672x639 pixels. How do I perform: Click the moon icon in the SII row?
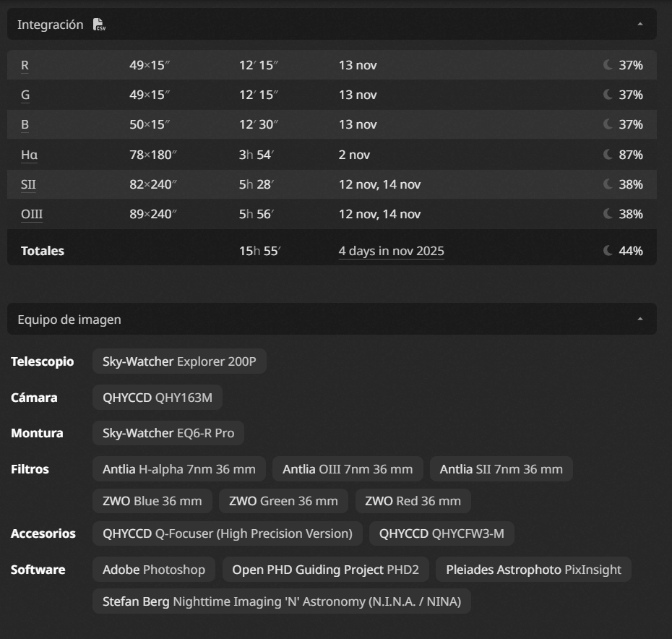tap(608, 184)
